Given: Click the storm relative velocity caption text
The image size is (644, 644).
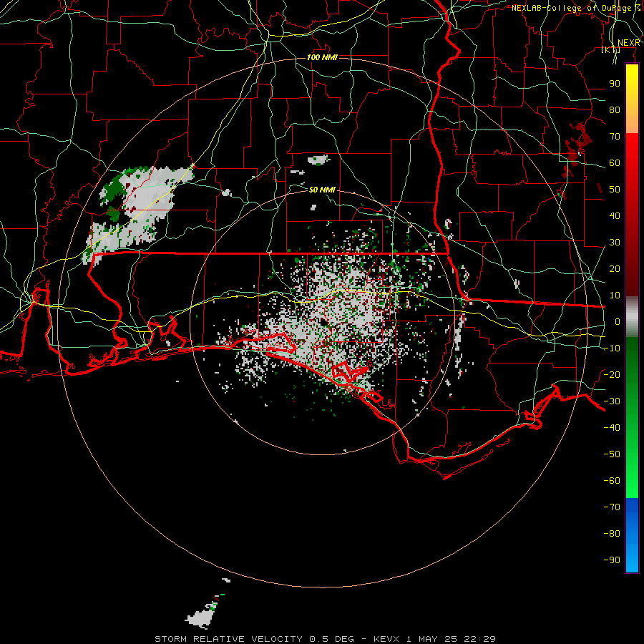Looking at the screenshot, I should click(325, 639).
